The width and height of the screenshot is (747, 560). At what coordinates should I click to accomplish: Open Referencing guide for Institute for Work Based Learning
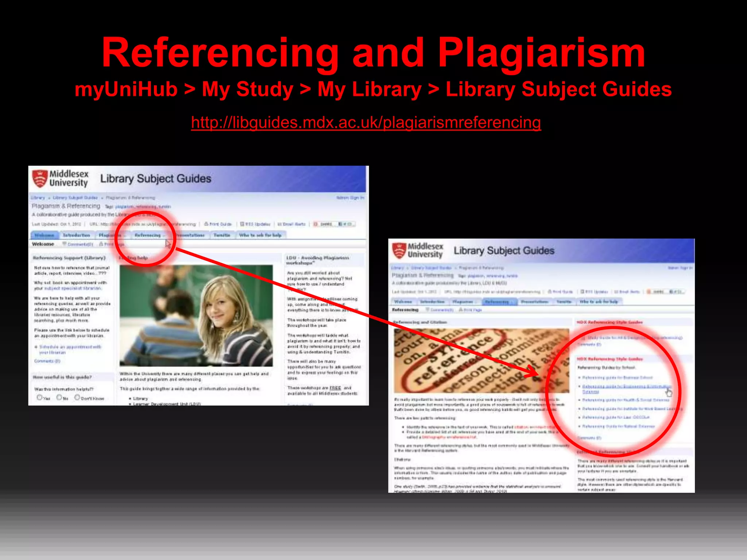[632, 409]
